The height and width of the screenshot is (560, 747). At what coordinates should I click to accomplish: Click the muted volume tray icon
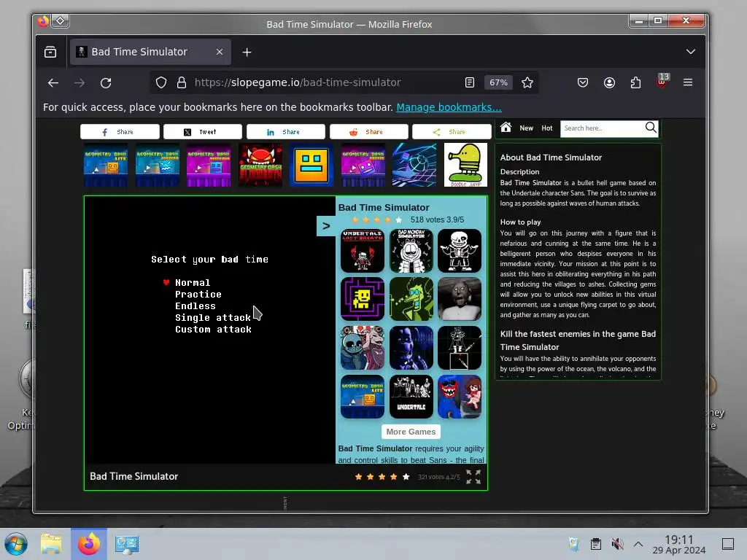[617, 544]
